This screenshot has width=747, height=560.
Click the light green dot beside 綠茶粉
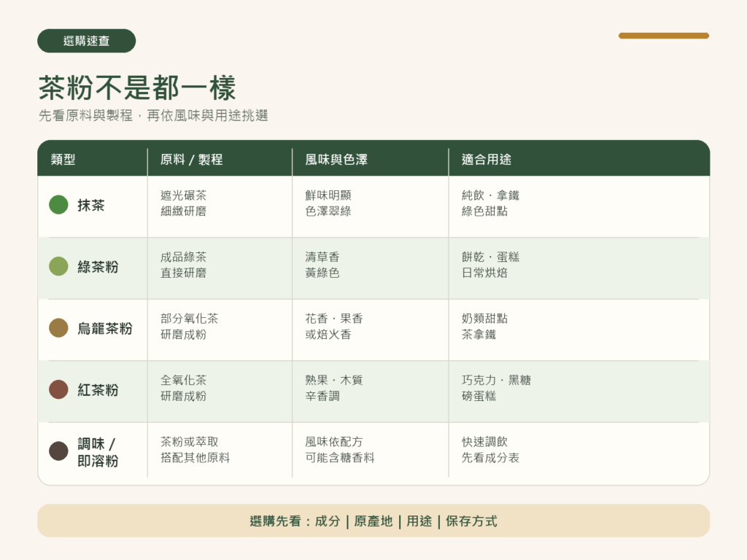[58, 266]
